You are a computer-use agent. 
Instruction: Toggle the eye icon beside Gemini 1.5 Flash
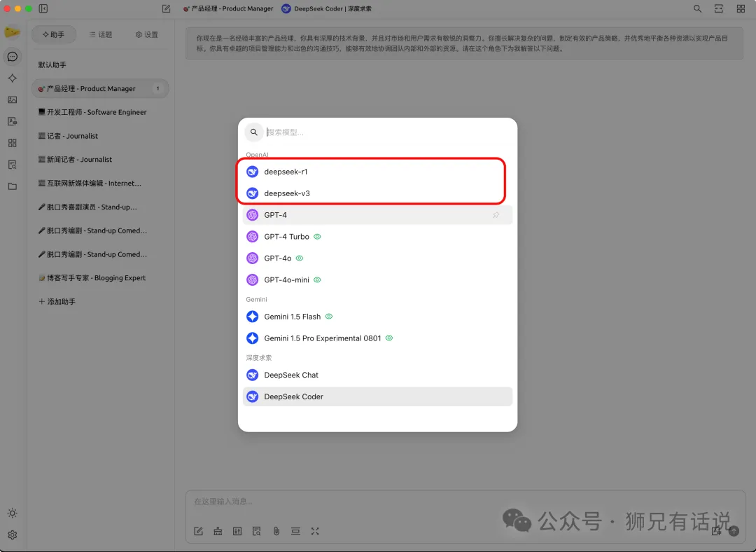(x=329, y=316)
